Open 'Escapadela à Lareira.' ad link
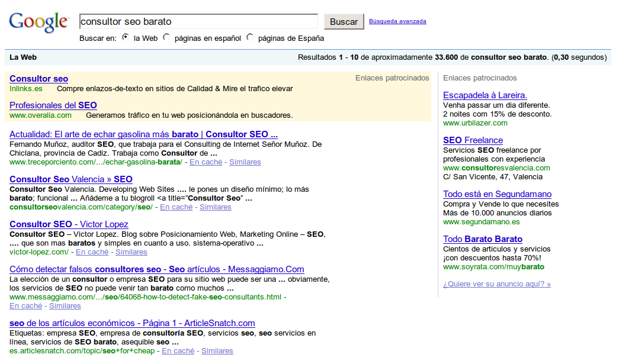Viewport: 622px width, 364px height. pyautogui.click(x=485, y=95)
